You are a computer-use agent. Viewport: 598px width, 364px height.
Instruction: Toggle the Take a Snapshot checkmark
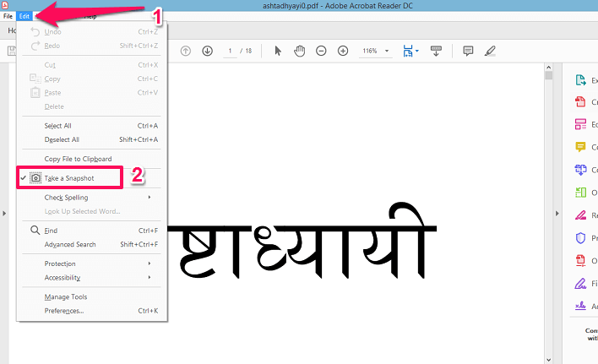[24, 177]
